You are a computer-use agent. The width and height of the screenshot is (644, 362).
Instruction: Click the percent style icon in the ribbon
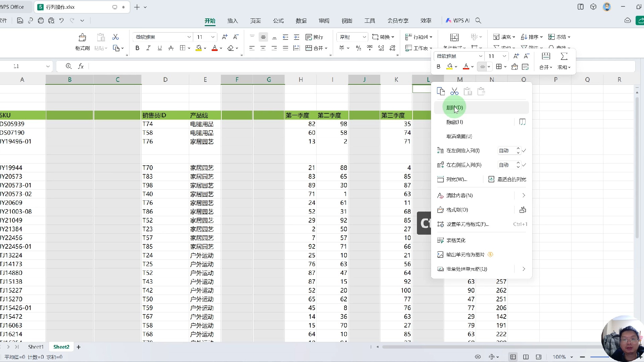358,48
